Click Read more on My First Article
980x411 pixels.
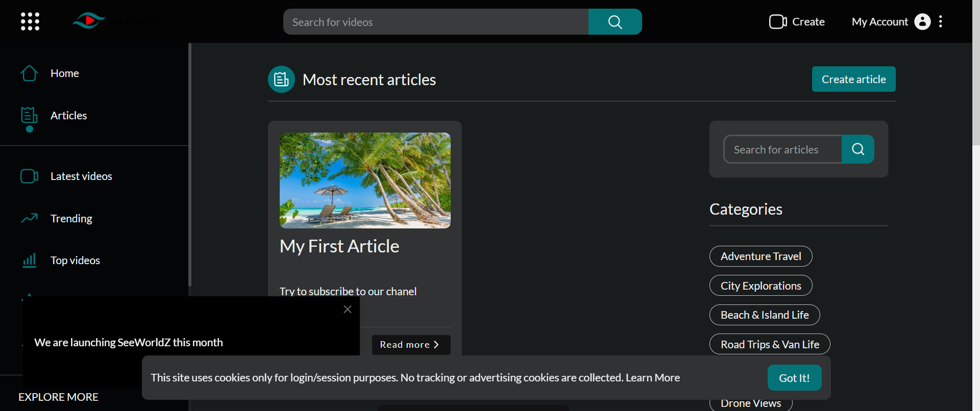click(x=411, y=345)
